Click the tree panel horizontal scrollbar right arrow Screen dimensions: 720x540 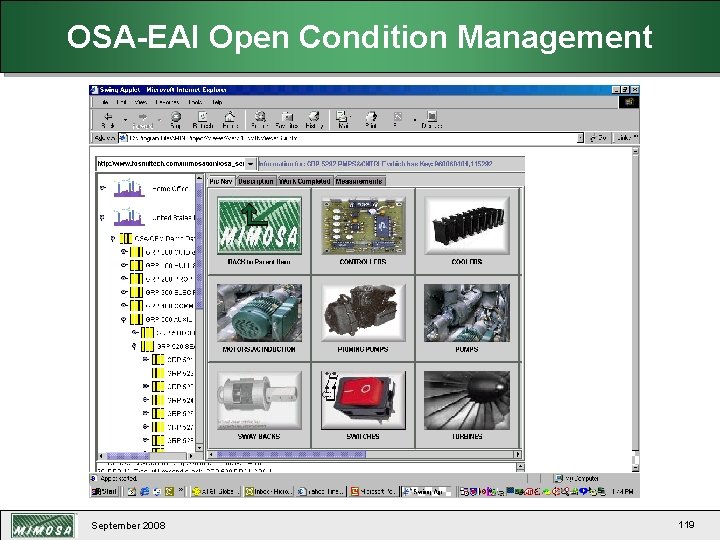click(x=191, y=456)
